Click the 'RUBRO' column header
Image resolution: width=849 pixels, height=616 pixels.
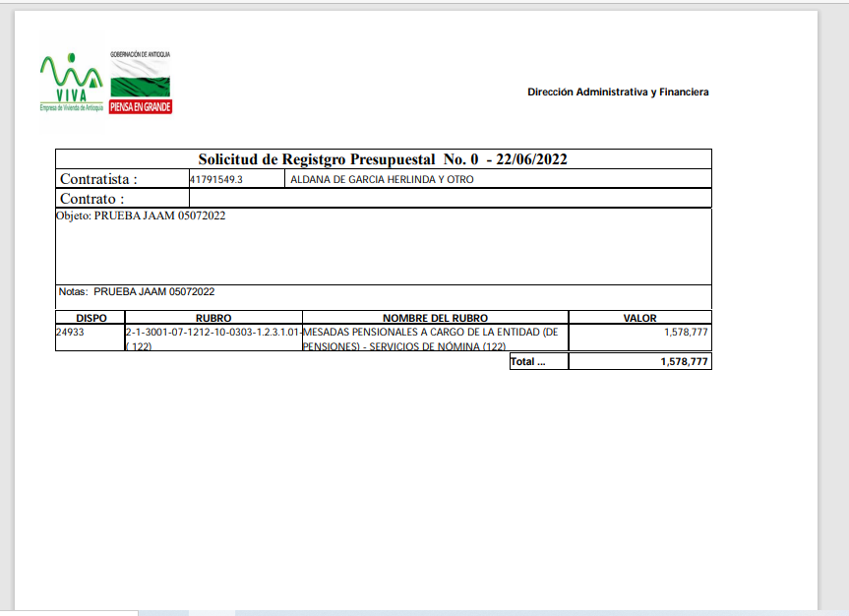point(213,318)
